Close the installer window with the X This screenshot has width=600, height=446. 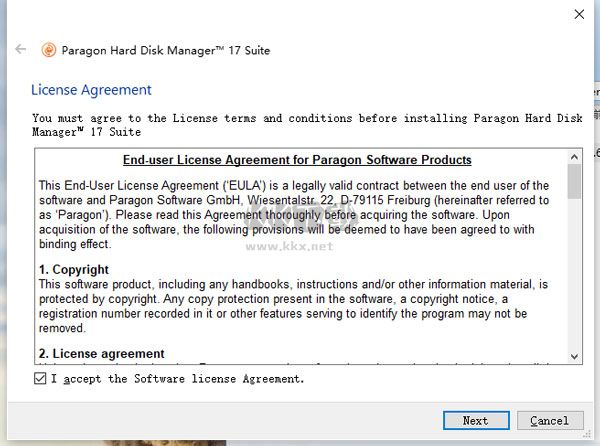pyautogui.click(x=579, y=15)
